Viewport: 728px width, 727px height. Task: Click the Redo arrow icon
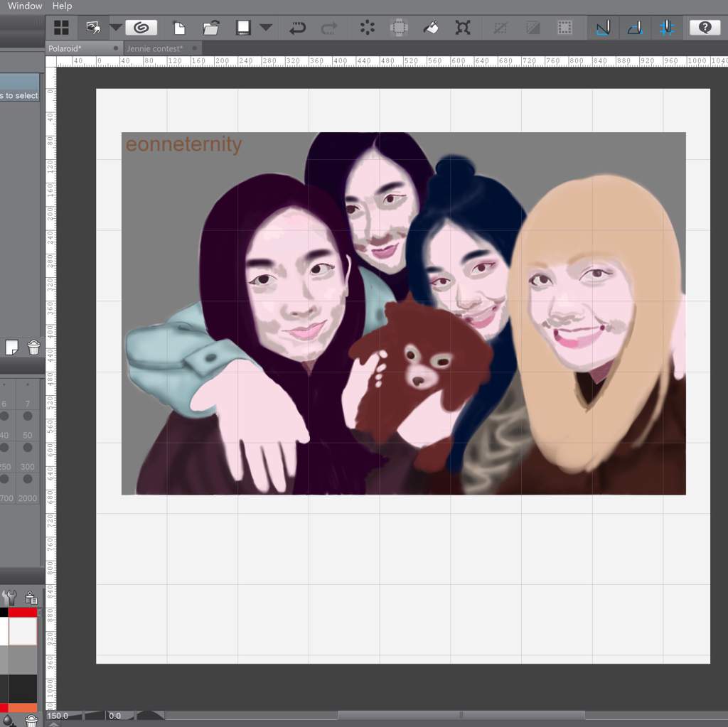point(329,28)
